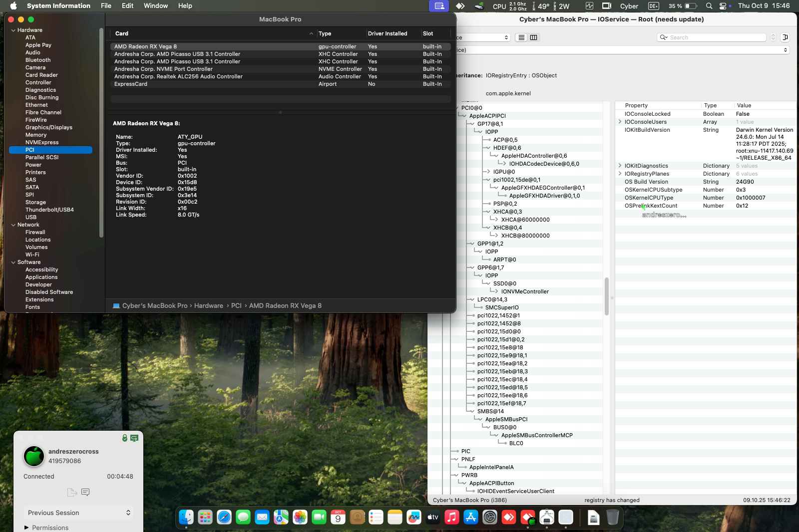The width and height of the screenshot is (799, 532).
Task: Open the Edit menu
Action: (127, 6)
